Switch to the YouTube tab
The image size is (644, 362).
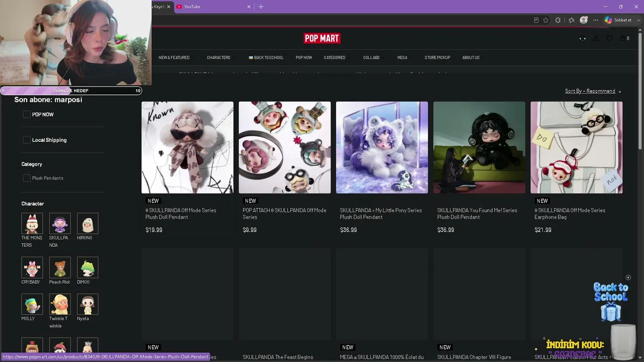point(214,7)
